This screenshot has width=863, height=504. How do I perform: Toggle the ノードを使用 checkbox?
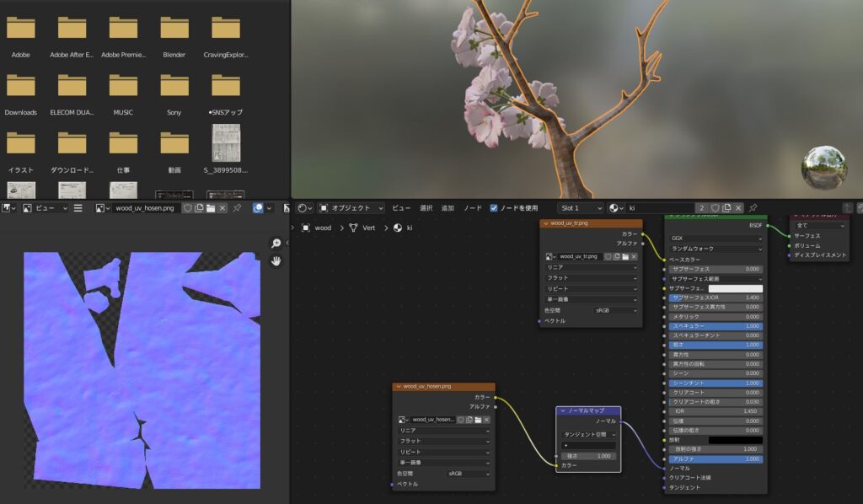(x=494, y=207)
